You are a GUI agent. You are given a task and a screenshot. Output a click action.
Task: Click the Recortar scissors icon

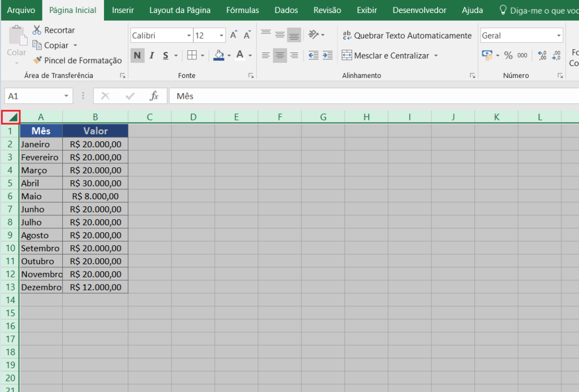[x=37, y=30]
